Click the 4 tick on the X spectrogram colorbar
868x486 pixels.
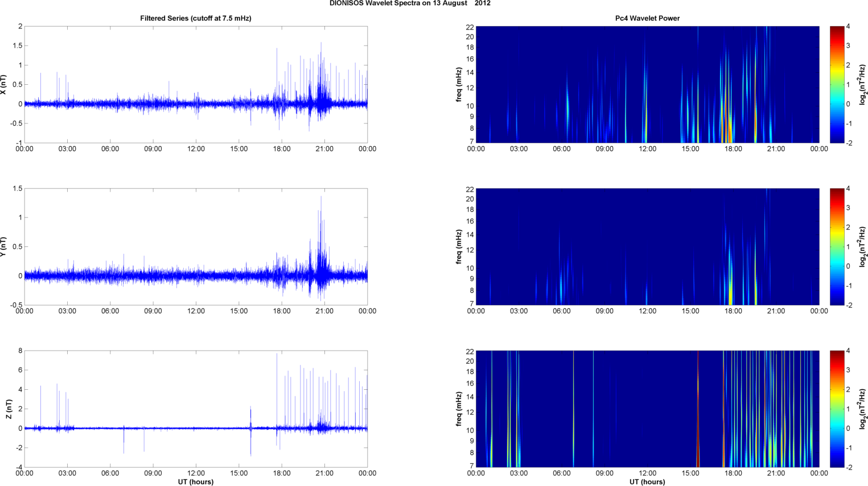849,27
